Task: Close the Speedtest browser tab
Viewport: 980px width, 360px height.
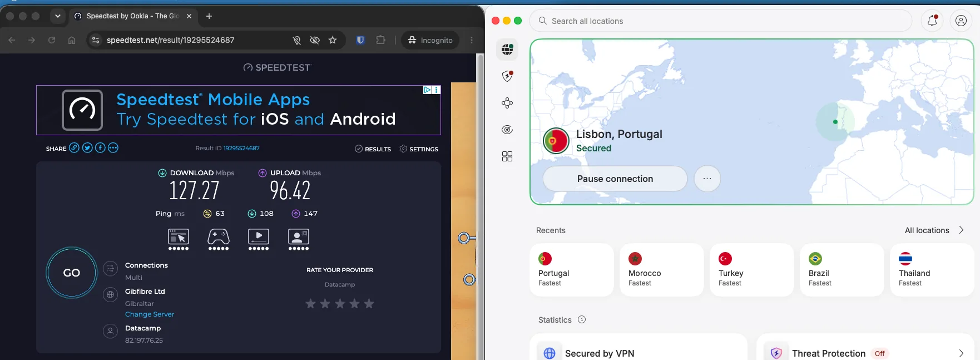Action: pos(189,16)
